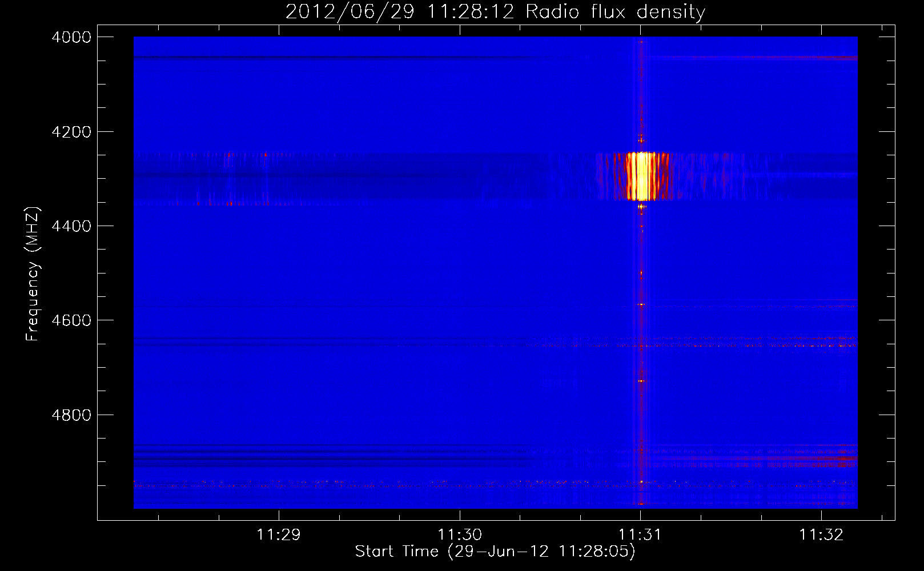Click the plot title '2012/06/29 11:28:12 Radio flux density'

point(495,12)
